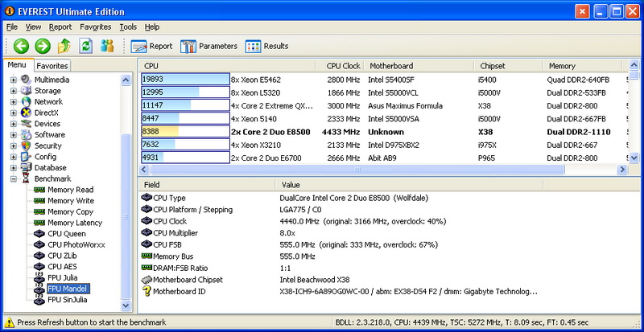
Task: Click results list scroll-down arrow
Action: pos(634,158)
